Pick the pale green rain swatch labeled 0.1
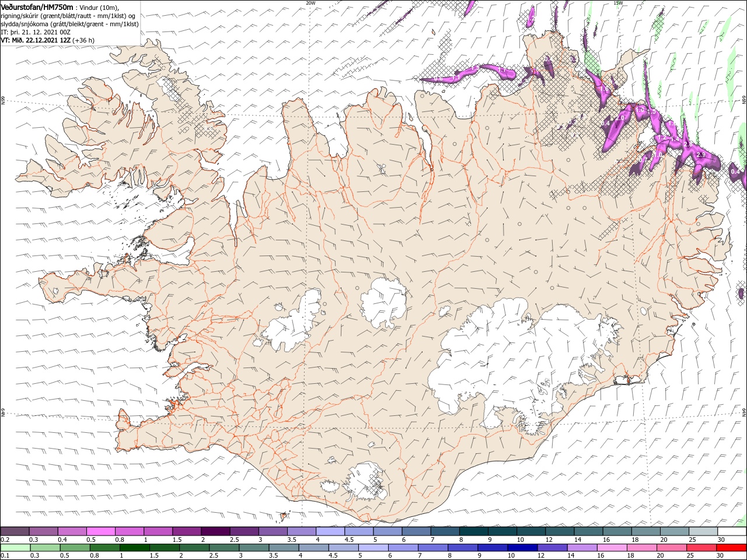Screen dimensions: 747x560 click(x=15, y=548)
